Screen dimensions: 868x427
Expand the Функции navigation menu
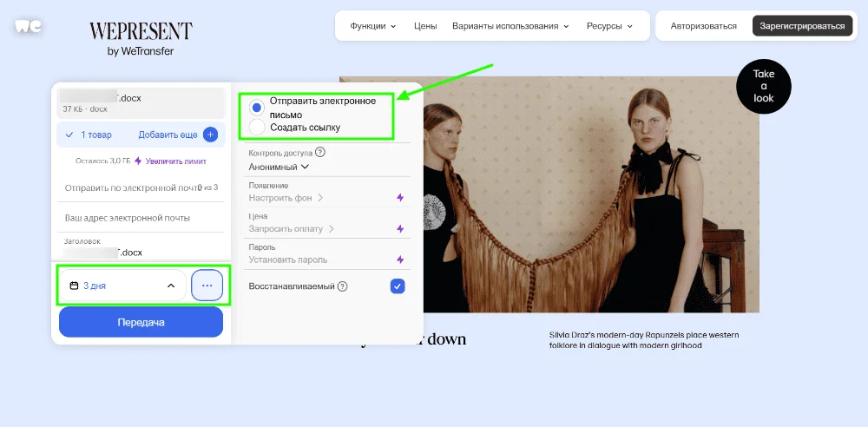click(372, 26)
